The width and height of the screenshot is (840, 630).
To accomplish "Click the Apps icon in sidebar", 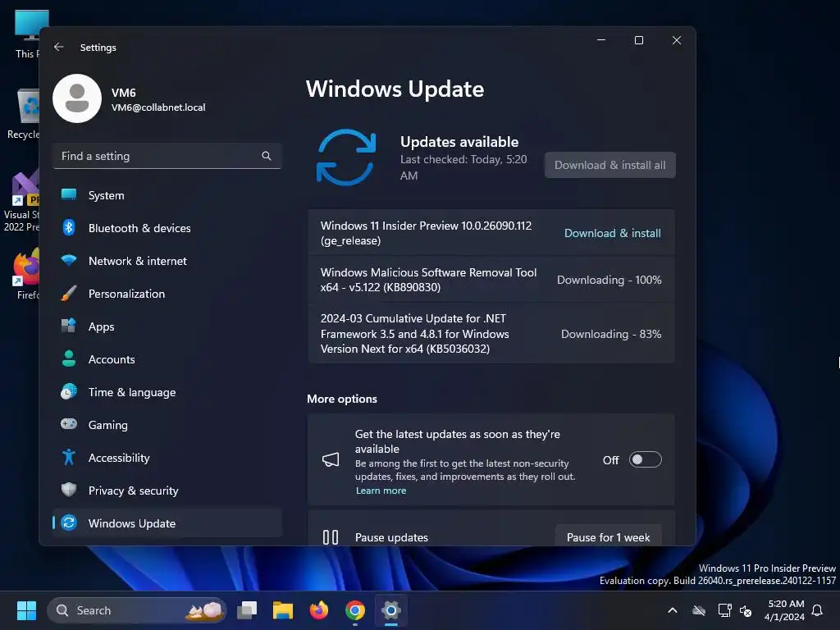I will (x=69, y=326).
